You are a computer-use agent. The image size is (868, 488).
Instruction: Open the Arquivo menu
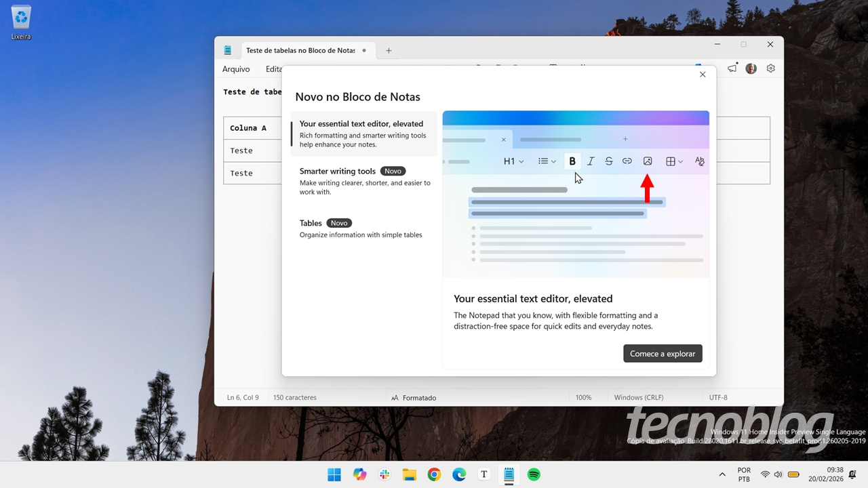click(x=236, y=69)
